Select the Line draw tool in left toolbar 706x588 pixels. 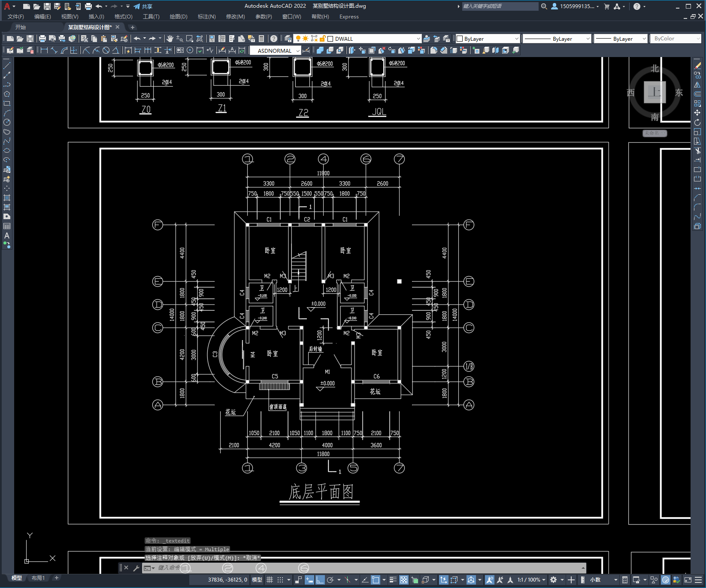[x=7, y=66]
